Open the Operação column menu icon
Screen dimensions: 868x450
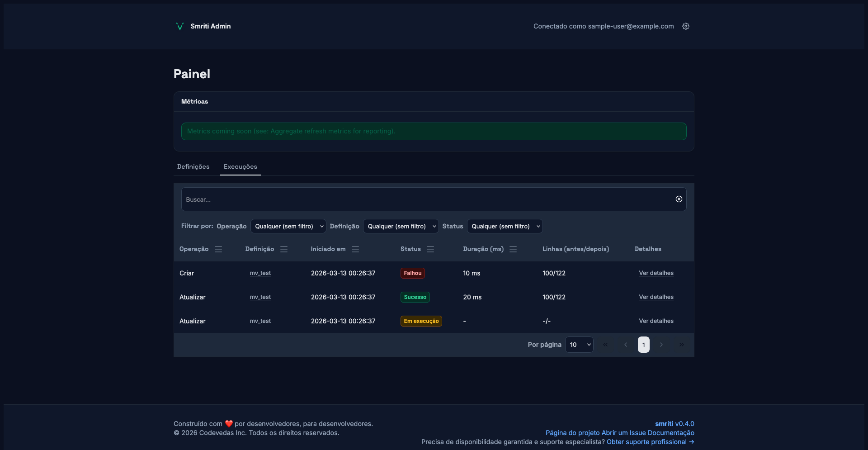[218, 249]
